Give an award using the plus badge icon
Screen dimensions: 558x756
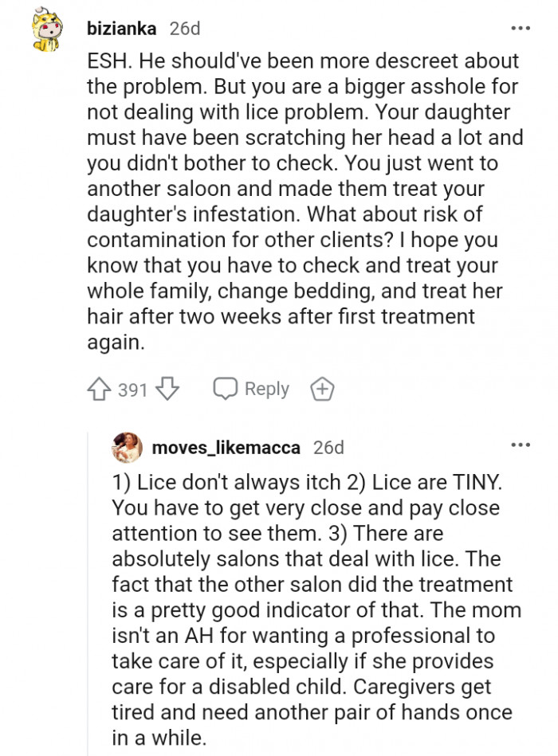point(322,390)
